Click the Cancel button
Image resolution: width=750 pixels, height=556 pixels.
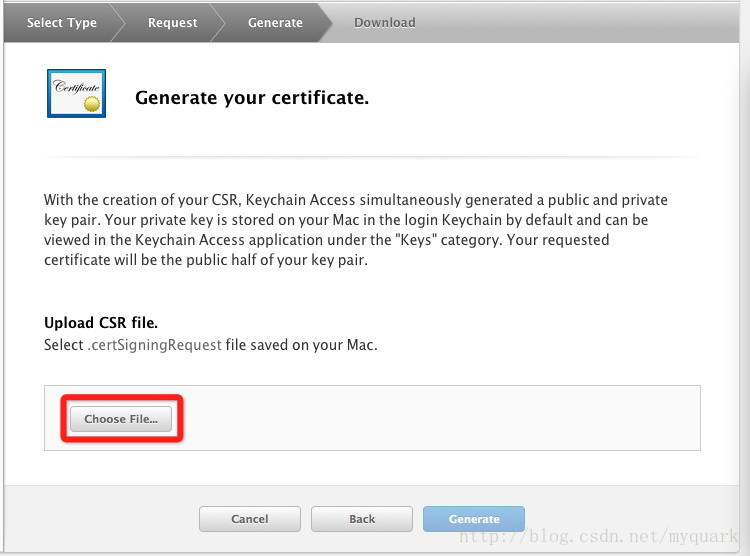[250, 519]
